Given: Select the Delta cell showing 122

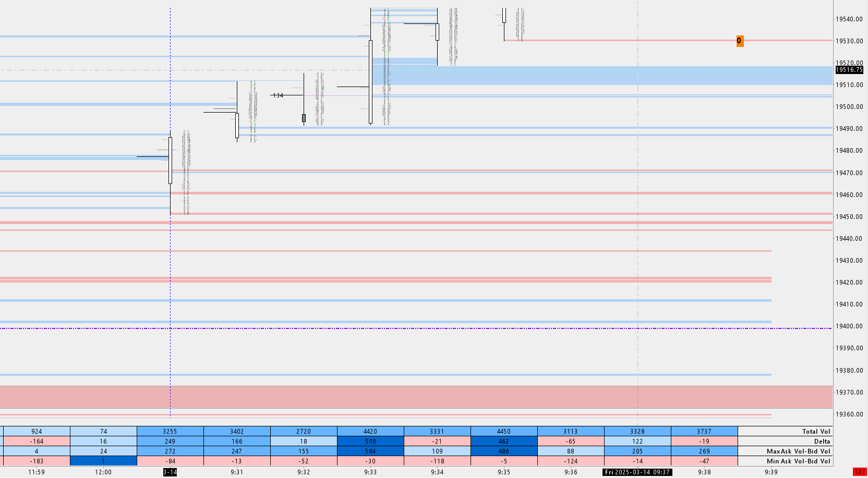Looking at the screenshot, I should coord(637,441).
